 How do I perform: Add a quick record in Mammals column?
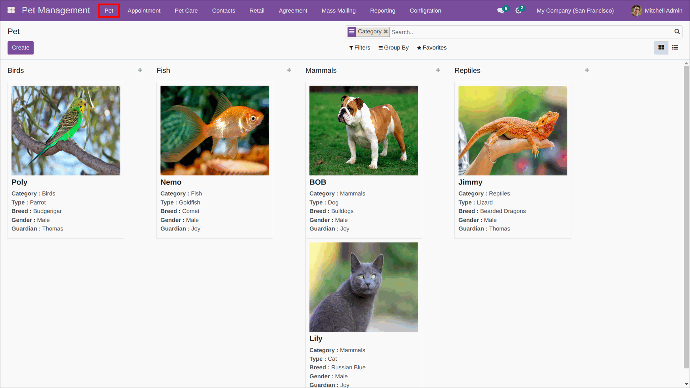coord(438,70)
